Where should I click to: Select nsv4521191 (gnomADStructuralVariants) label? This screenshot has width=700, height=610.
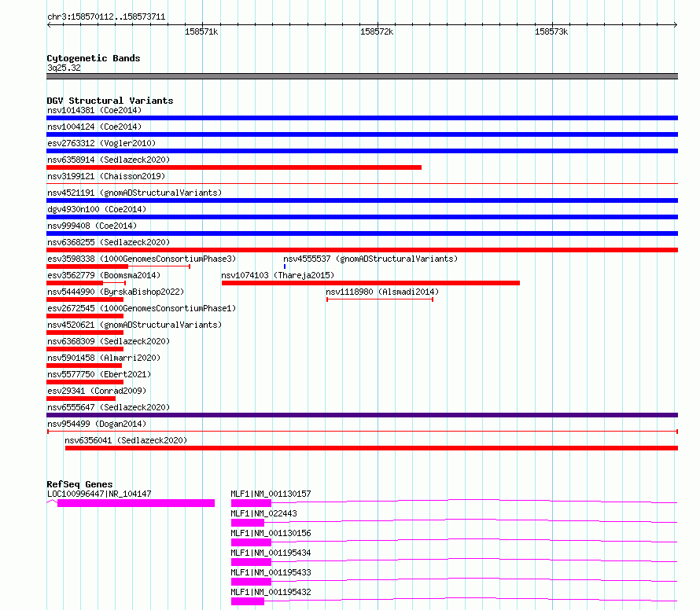pos(134,193)
